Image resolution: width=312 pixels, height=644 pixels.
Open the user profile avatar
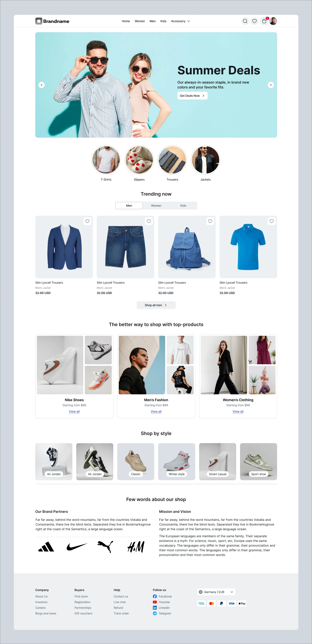[x=273, y=21]
